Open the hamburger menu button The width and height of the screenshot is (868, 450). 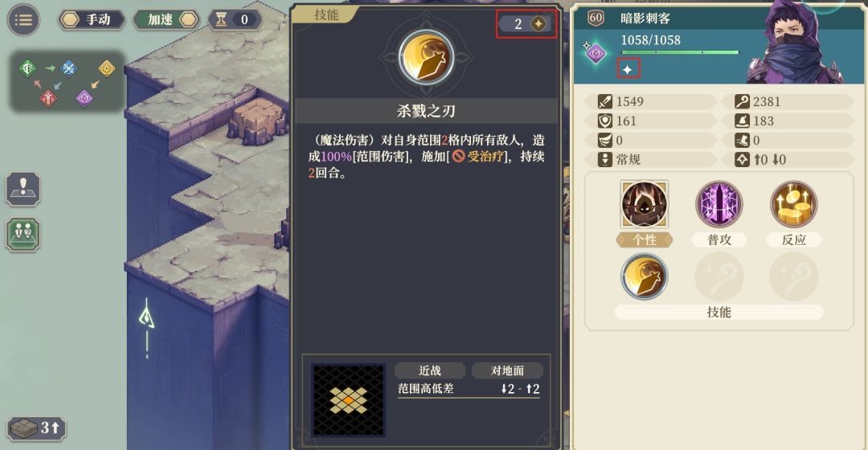point(23,20)
